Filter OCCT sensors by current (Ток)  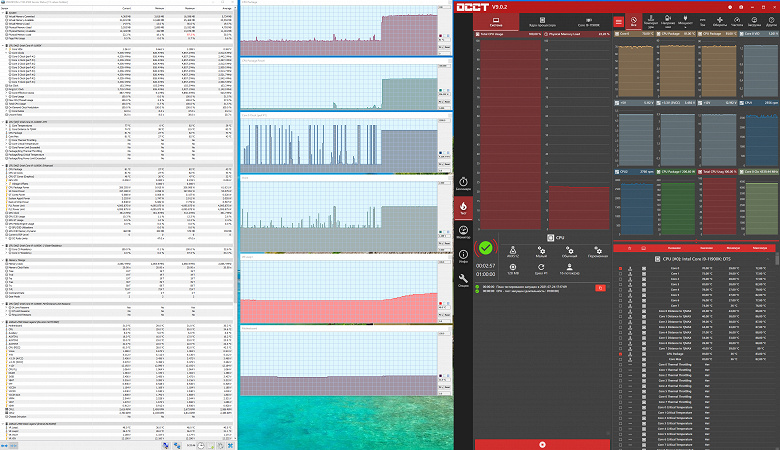click(x=702, y=21)
